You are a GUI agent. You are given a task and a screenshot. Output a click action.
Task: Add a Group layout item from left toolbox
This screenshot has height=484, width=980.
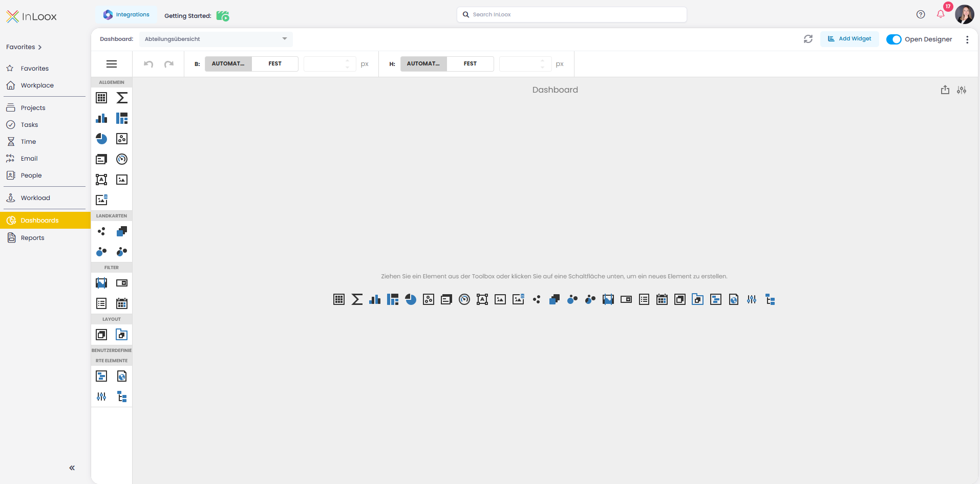101,335
